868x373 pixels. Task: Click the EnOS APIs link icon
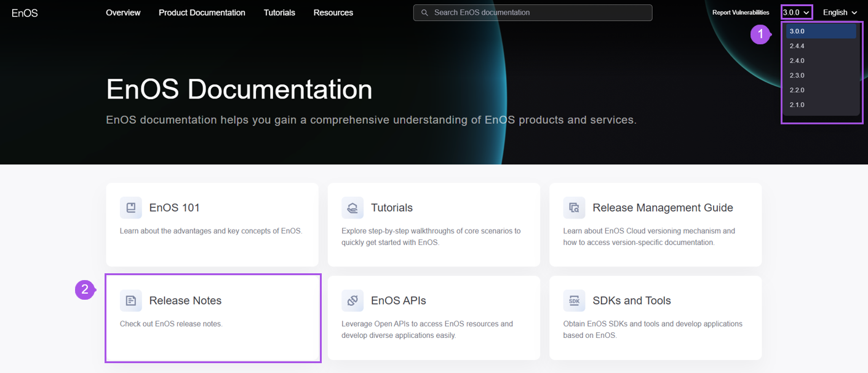(x=352, y=301)
